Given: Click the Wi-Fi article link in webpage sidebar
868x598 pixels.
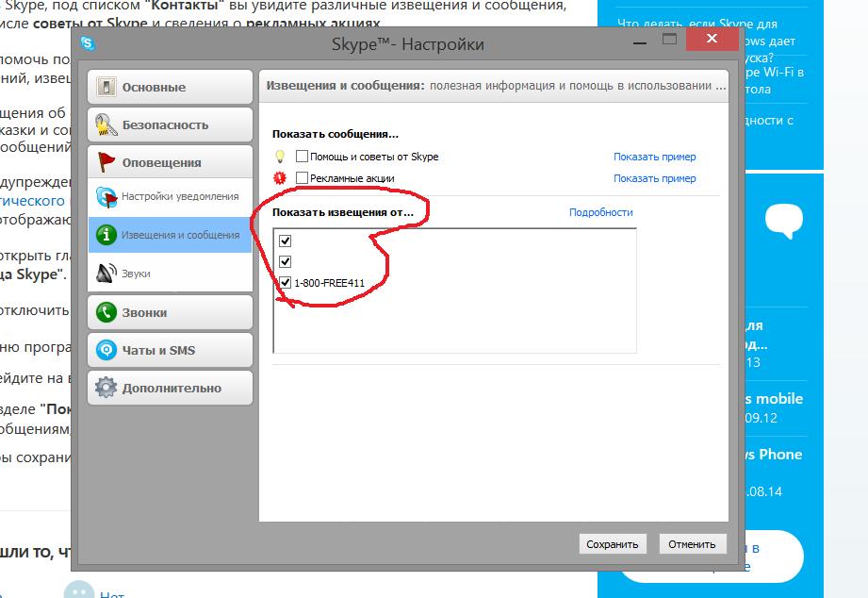Looking at the screenshot, I should [x=775, y=80].
